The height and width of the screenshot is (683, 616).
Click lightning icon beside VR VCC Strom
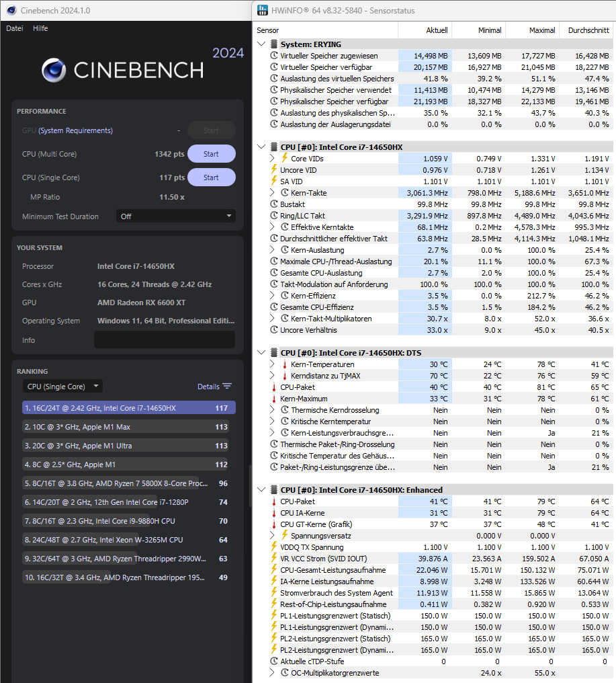point(274,558)
